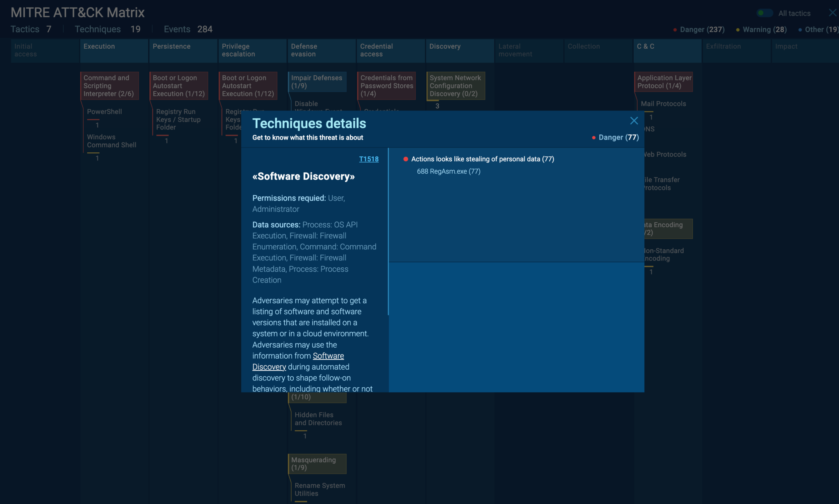Select 'Impair Defenses (1/9)' technique
839x504 pixels.
tap(316, 81)
